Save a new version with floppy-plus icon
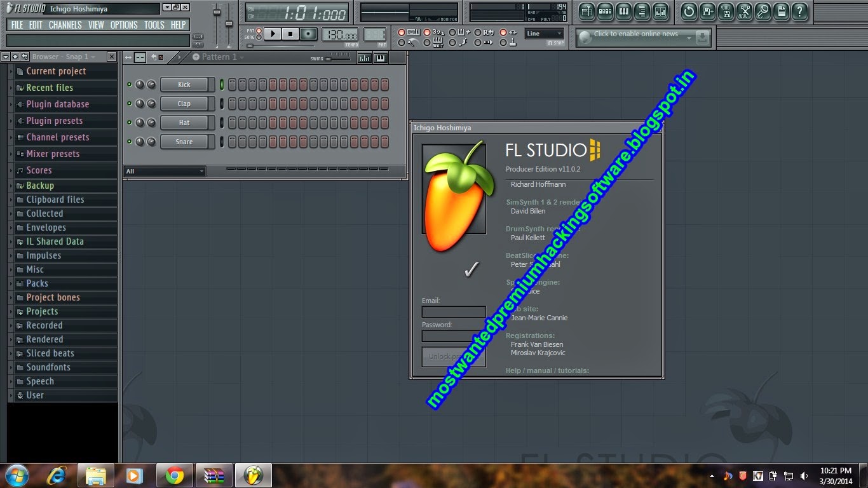This screenshot has height=488, width=868. tap(708, 11)
